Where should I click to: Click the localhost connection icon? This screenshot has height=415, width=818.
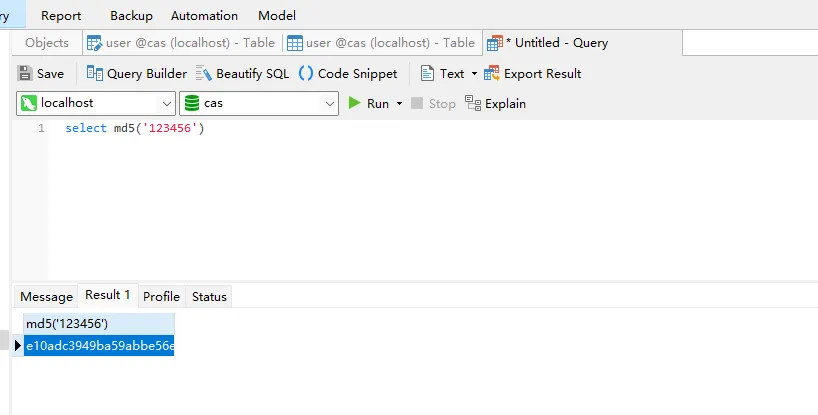[29, 103]
